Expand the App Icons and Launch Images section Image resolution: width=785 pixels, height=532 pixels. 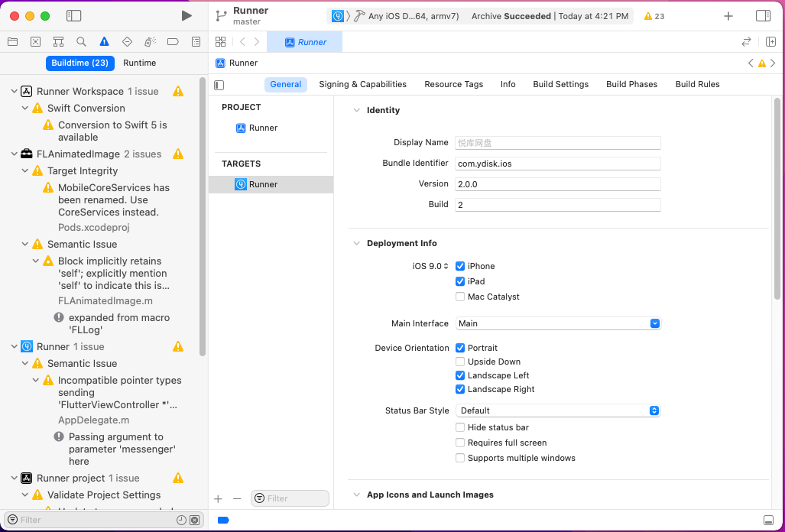pyautogui.click(x=355, y=495)
